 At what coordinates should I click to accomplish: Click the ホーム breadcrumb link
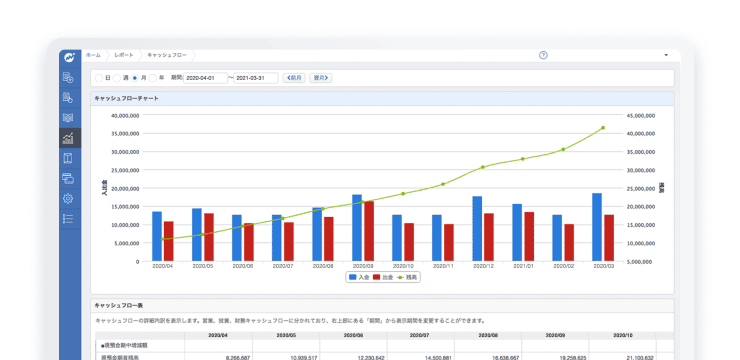pos(93,55)
